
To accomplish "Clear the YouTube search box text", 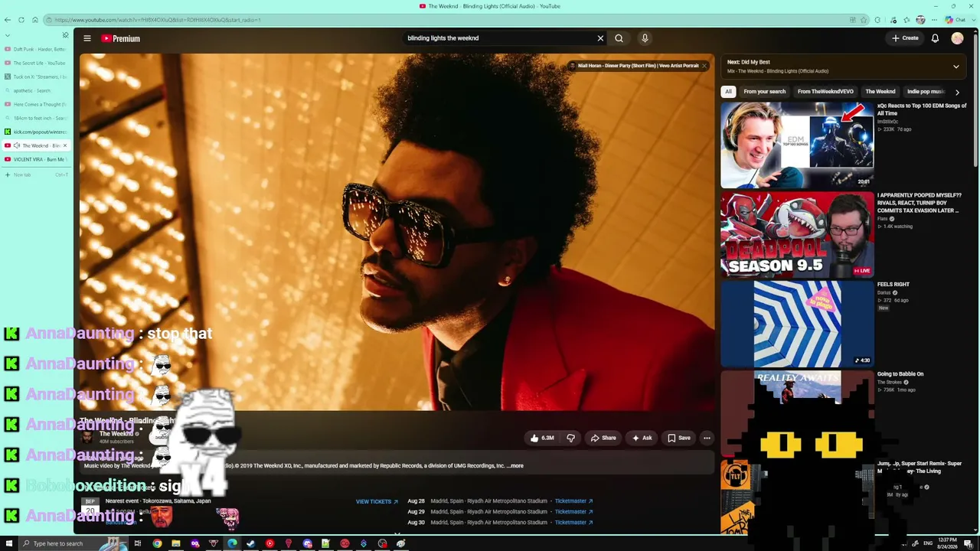I will (x=600, y=38).
